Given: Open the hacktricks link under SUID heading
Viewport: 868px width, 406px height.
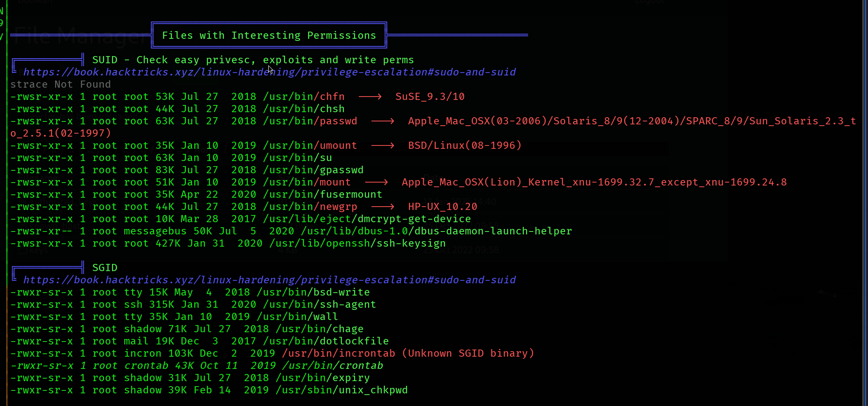Looking at the screenshot, I should (x=269, y=72).
